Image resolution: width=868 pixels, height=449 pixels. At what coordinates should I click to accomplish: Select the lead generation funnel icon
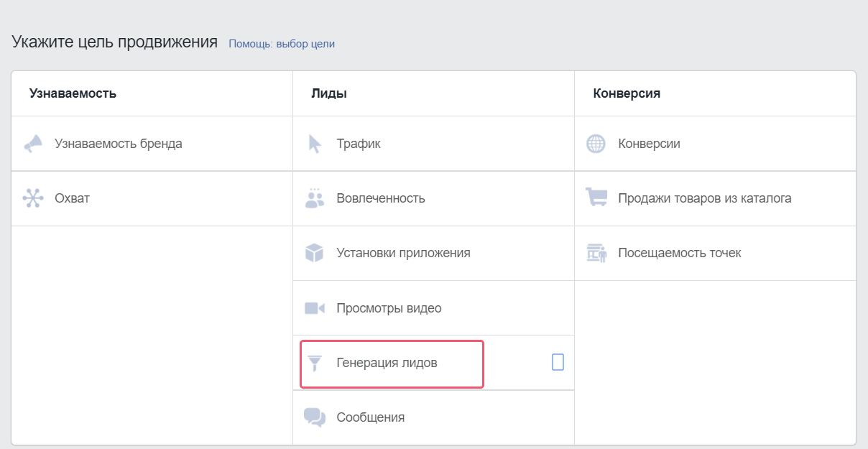[315, 363]
